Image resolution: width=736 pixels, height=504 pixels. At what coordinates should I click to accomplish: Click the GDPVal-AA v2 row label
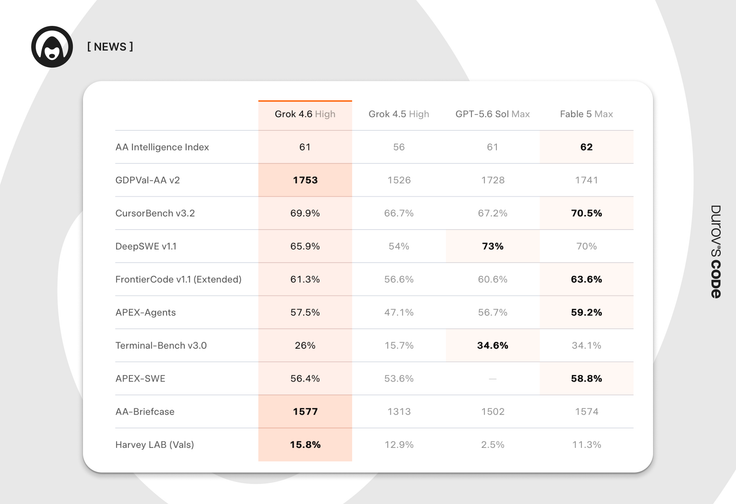(x=147, y=180)
